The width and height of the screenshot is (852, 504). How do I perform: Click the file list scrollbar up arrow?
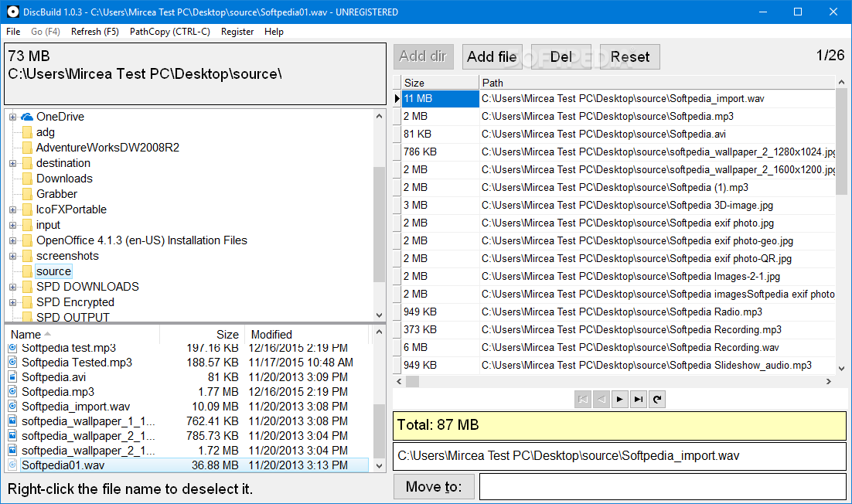(x=380, y=332)
